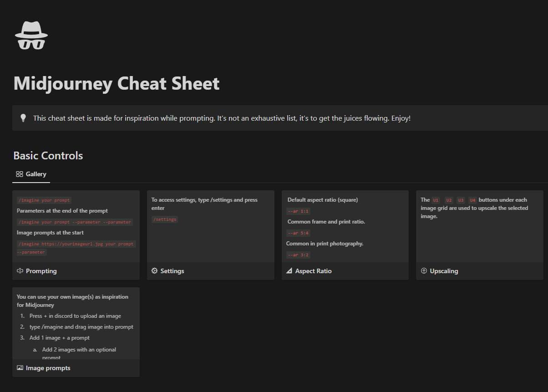Click the inspiration callout text

[x=222, y=118]
